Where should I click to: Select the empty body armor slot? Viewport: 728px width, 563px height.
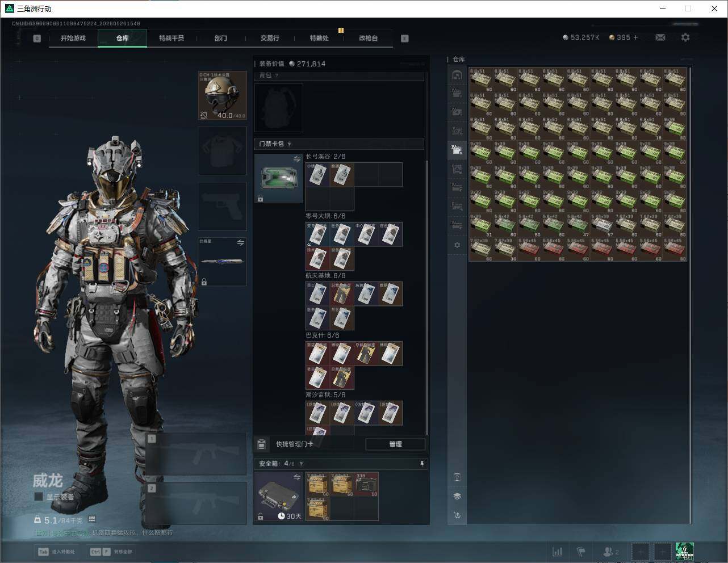[x=223, y=150]
